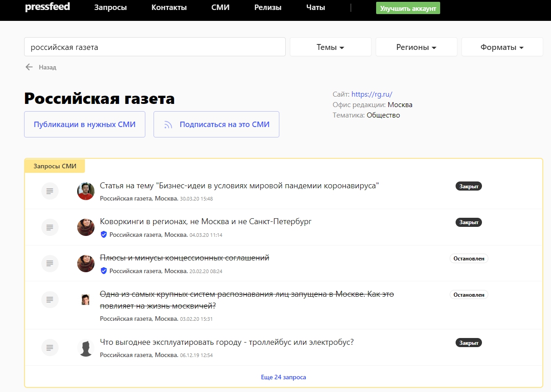Click Публикации в нужных СМИ button
The width and height of the screenshot is (551, 392).
(x=84, y=124)
